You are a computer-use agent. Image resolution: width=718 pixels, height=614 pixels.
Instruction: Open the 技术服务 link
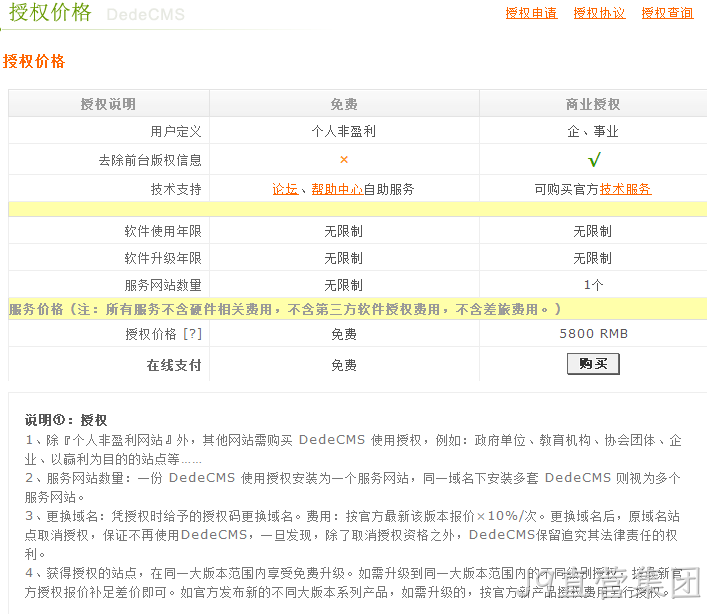626,189
